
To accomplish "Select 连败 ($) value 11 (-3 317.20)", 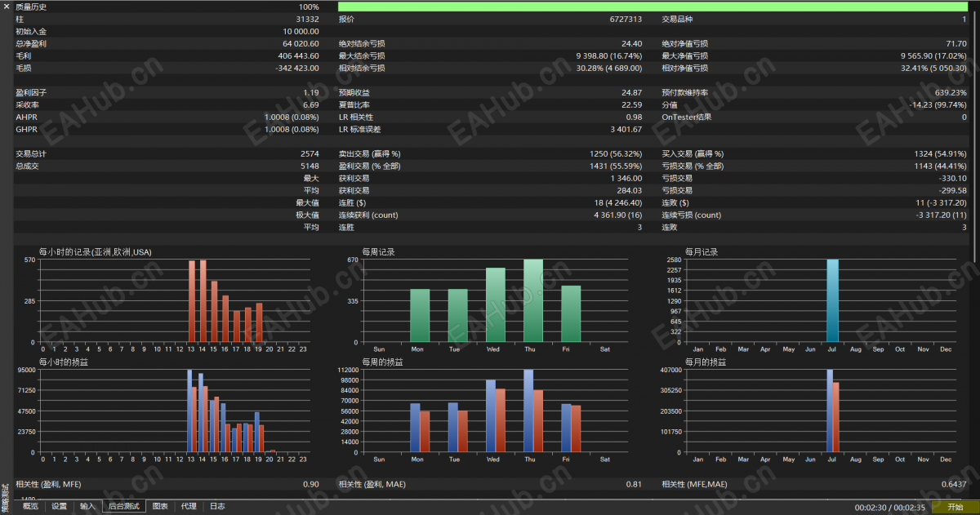I will pos(941,202).
